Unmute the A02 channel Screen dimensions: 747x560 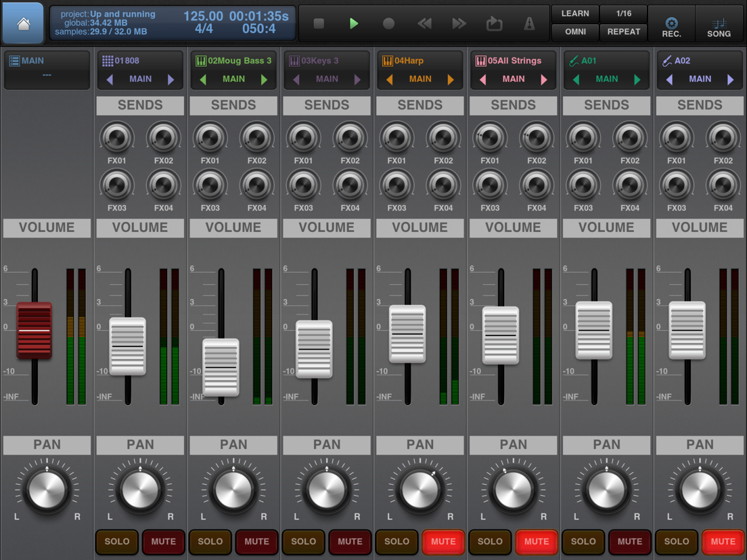[723, 542]
